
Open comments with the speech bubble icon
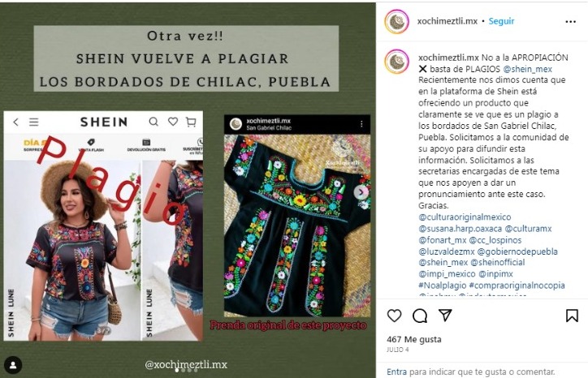pyautogui.click(x=420, y=316)
